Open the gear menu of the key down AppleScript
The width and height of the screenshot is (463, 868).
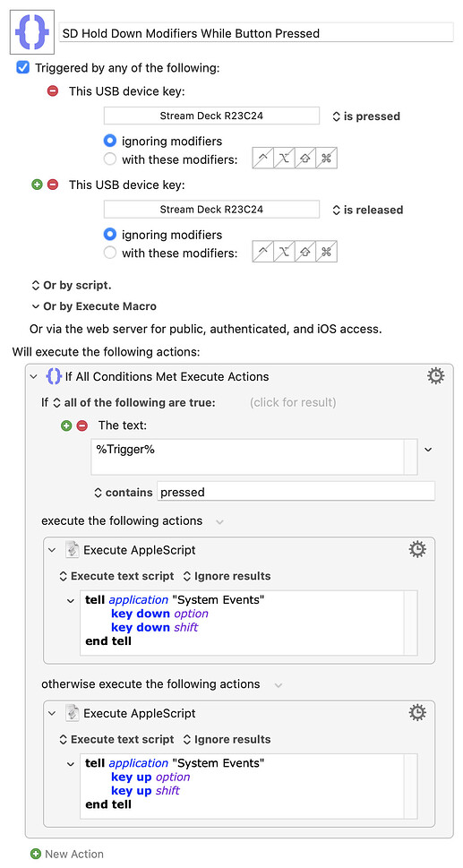point(417,549)
